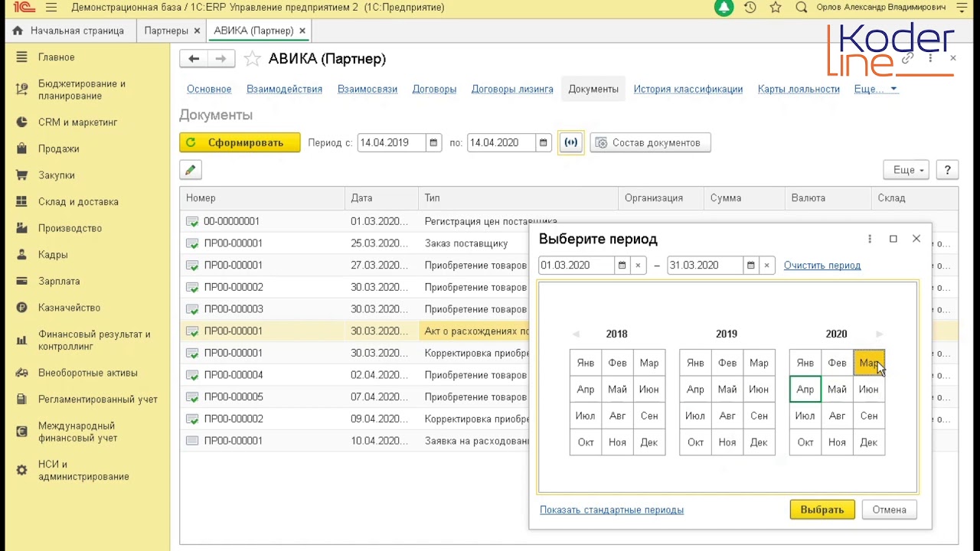Sort table by Дата column header

click(x=382, y=198)
